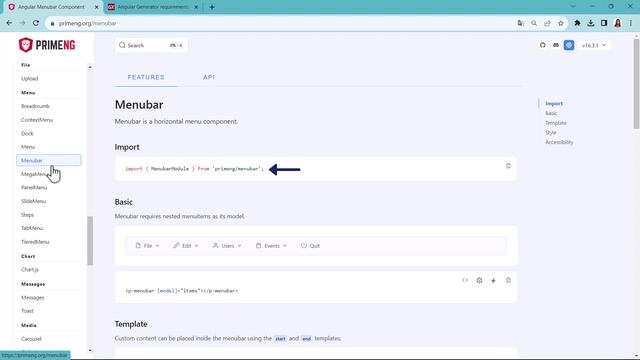Open Steps in the sidebar

pos(27,215)
